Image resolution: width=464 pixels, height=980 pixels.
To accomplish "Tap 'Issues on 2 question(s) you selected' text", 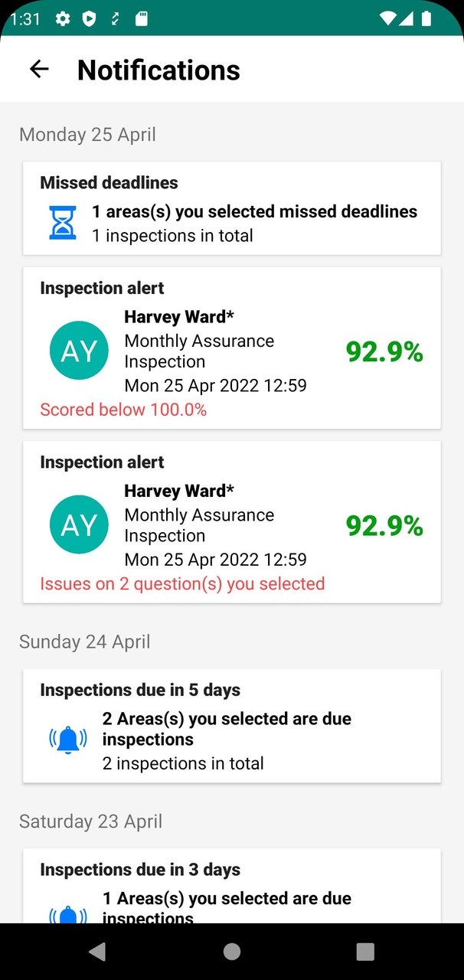I will [182, 583].
